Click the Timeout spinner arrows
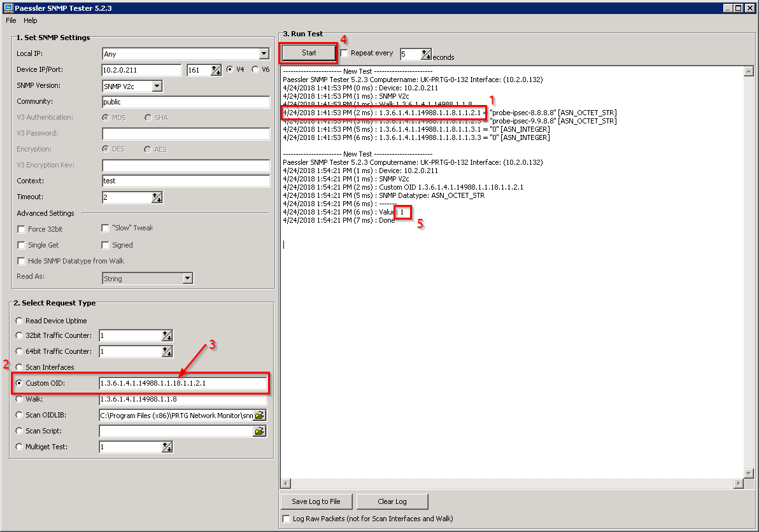 pos(157,197)
